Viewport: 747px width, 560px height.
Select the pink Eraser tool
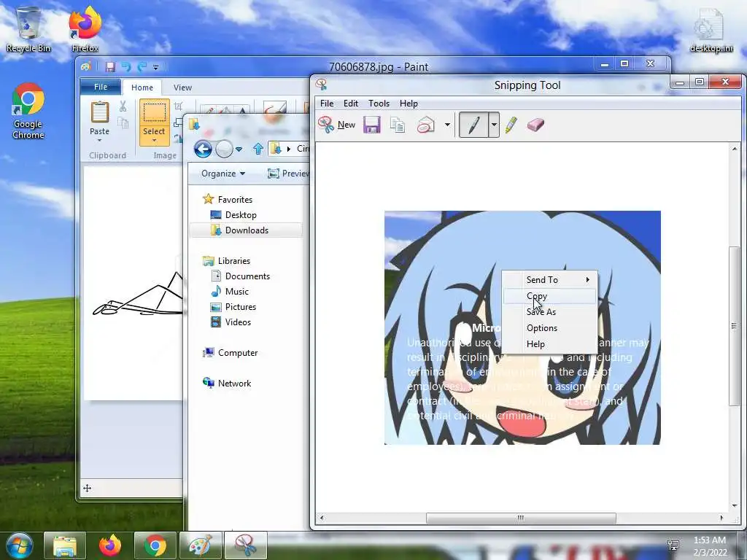[535, 125]
